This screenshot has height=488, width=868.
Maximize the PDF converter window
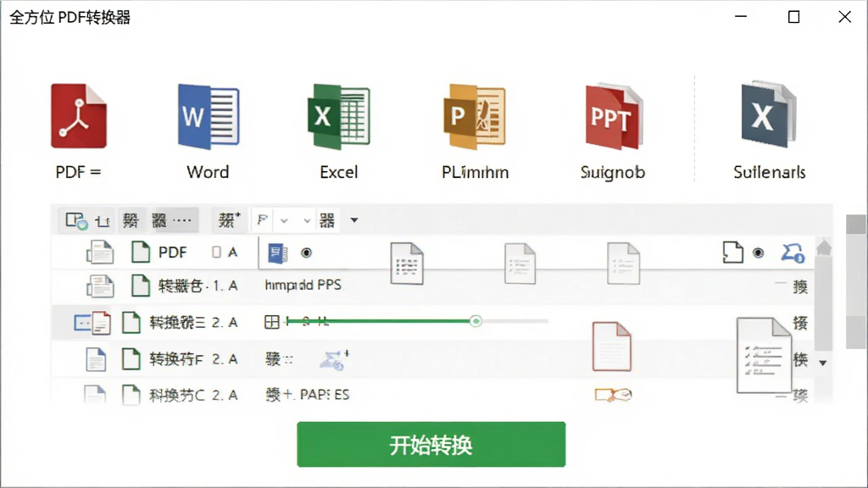793,17
